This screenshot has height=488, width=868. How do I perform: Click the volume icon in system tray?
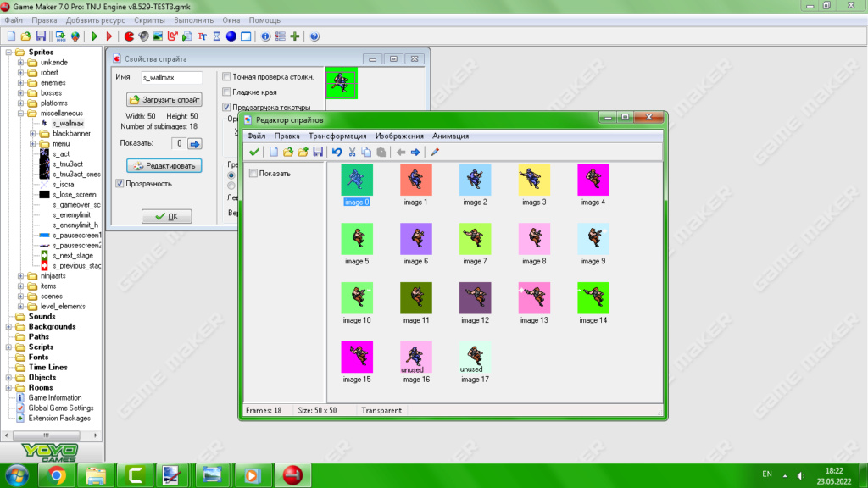[x=800, y=475]
